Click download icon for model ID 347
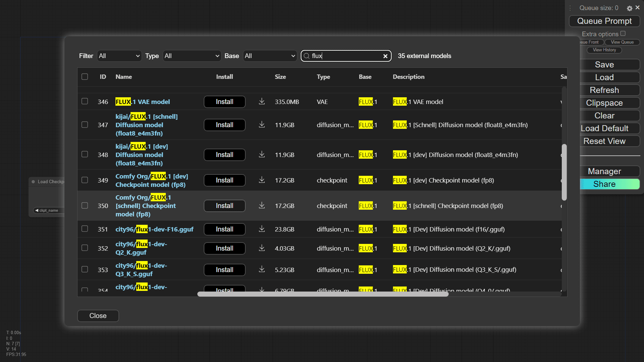This screenshot has width=644, height=362. [262, 125]
